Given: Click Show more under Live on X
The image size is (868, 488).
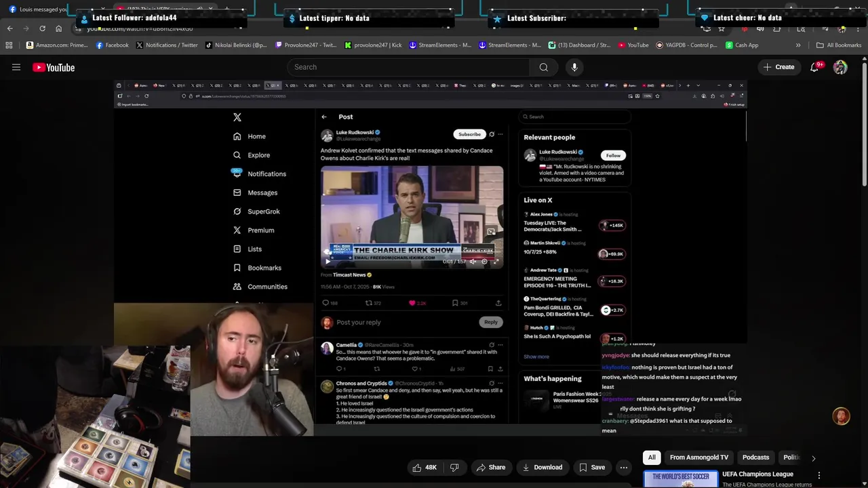Looking at the screenshot, I should coord(536,357).
